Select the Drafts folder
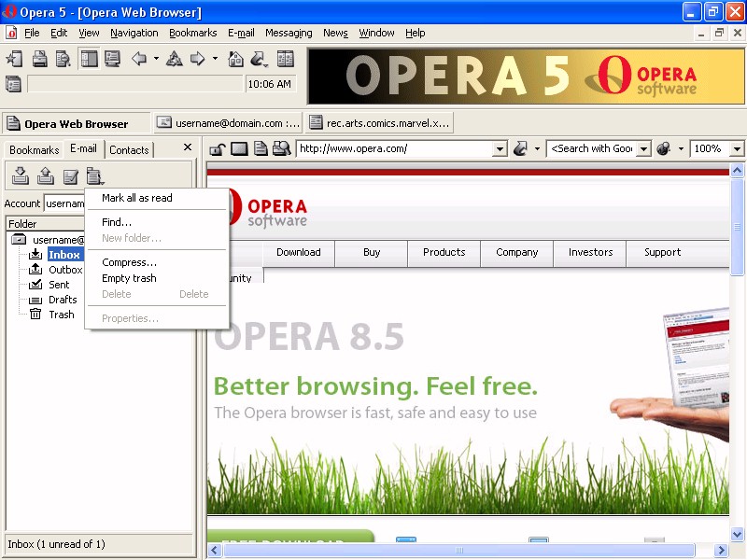The image size is (747, 560). [63, 300]
